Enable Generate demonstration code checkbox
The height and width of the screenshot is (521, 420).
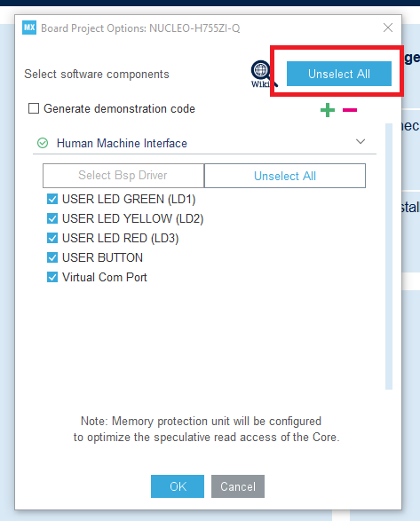[x=34, y=108]
